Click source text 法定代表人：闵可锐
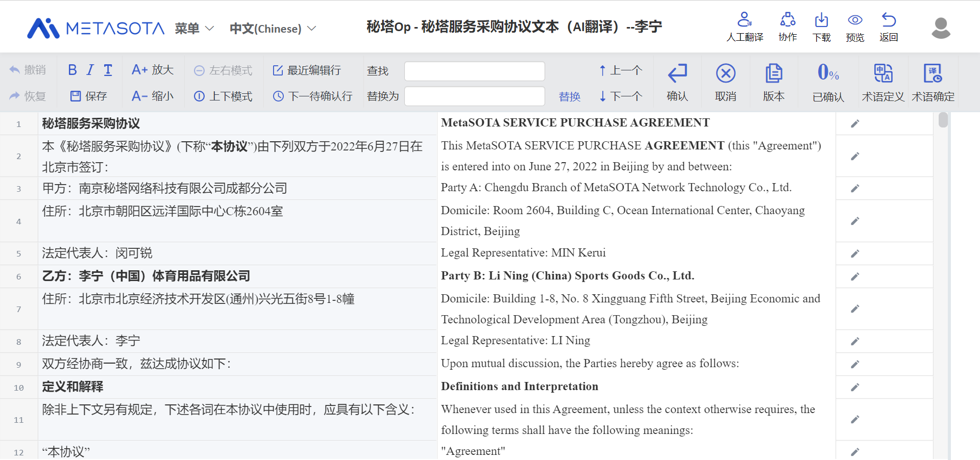 tap(97, 253)
